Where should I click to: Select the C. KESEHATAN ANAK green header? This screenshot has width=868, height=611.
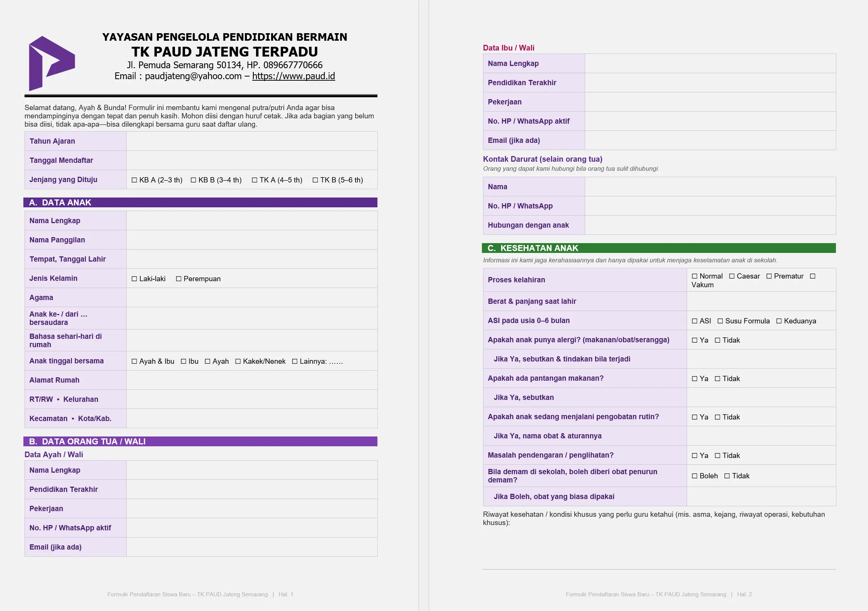[659, 248]
